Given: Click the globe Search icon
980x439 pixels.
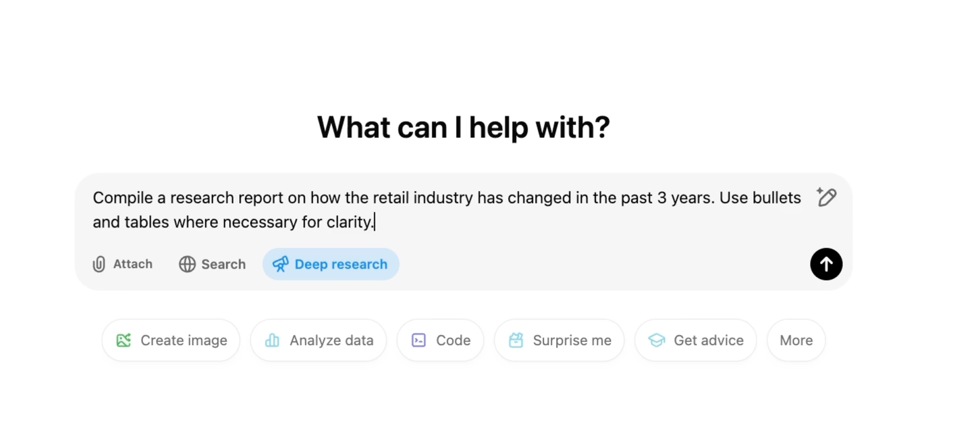Looking at the screenshot, I should click(187, 264).
